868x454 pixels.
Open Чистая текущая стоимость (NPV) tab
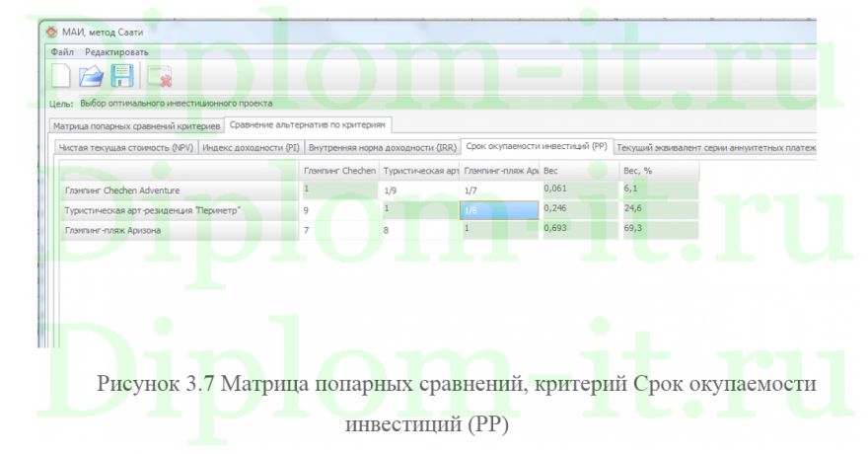tap(126, 148)
